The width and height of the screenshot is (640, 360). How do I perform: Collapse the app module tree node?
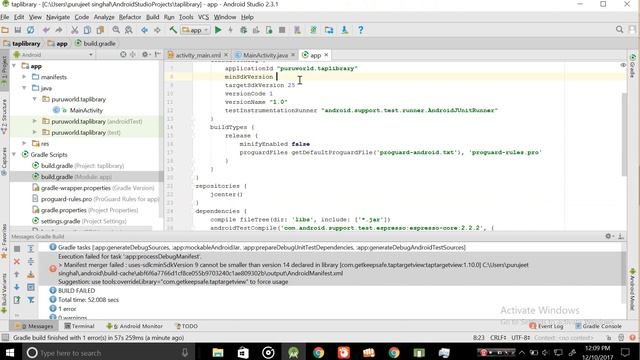point(14,66)
